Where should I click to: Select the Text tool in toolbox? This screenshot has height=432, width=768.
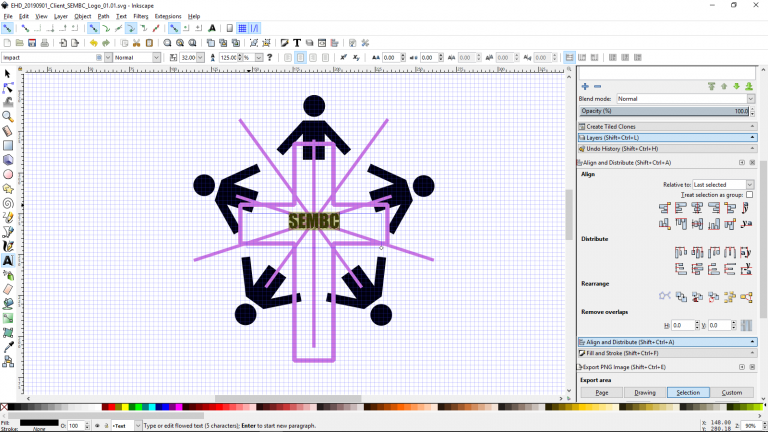[x=7, y=261]
